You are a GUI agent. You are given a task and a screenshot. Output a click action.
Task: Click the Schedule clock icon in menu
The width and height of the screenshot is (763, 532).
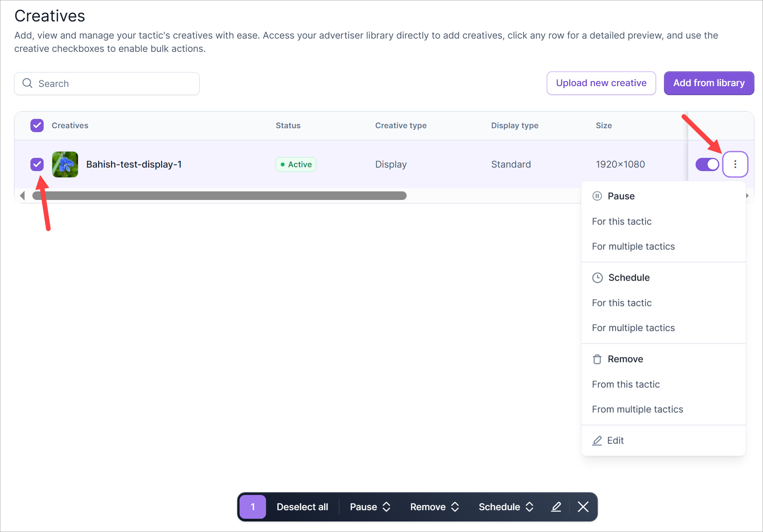coord(597,277)
